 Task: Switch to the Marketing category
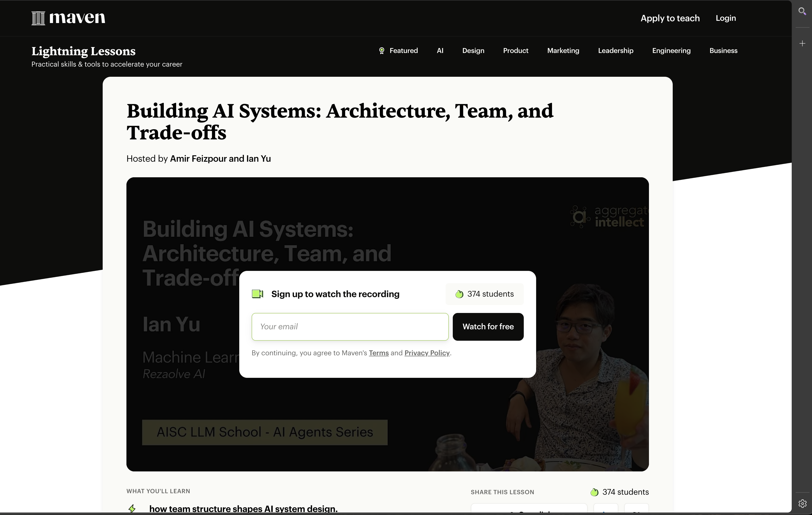[x=563, y=51]
